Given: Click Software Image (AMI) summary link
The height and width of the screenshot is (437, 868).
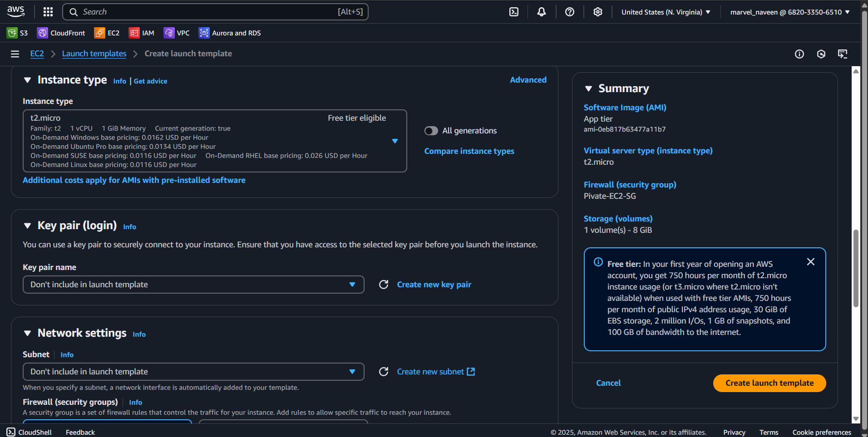Looking at the screenshot, I should 625,108.
